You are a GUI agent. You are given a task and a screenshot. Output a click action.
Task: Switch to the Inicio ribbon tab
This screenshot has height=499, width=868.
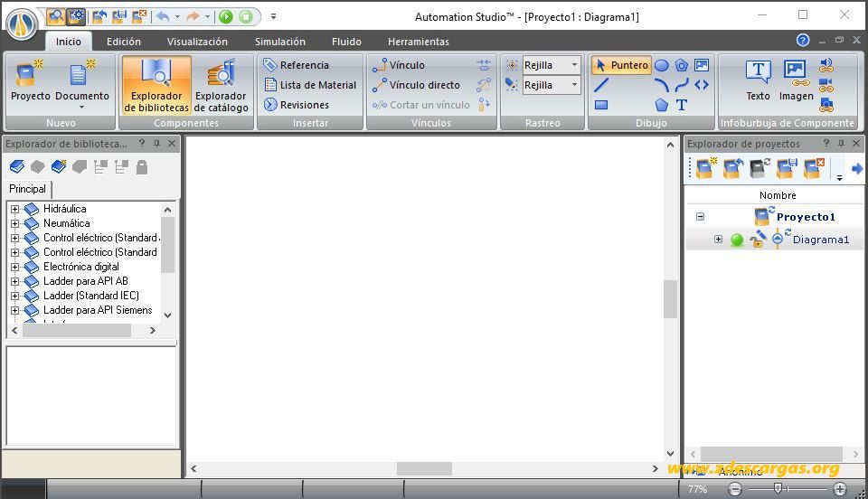(x=68, y=42)
